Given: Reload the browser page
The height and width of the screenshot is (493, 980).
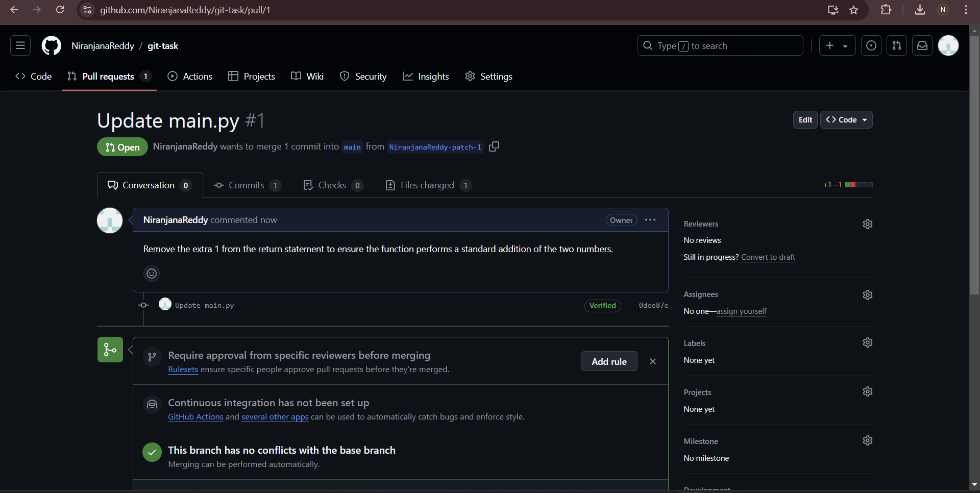Looking at the screenshot, I should pos(60,10).
